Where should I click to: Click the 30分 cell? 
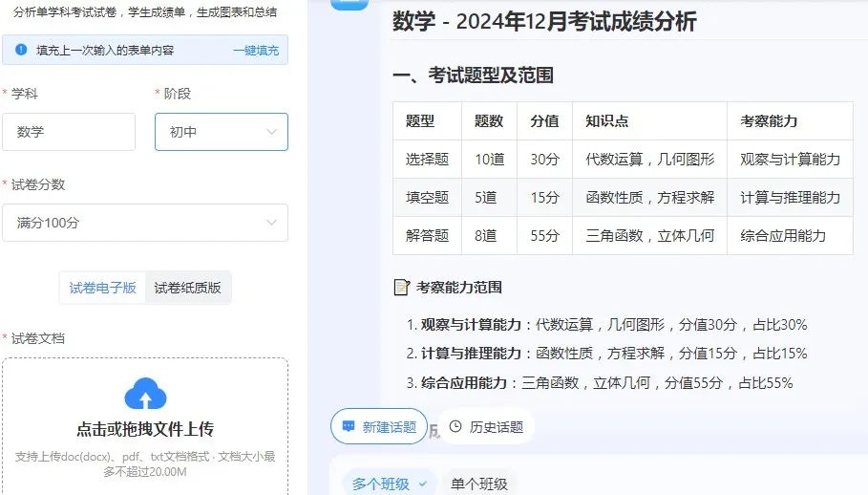pos(544,160)
